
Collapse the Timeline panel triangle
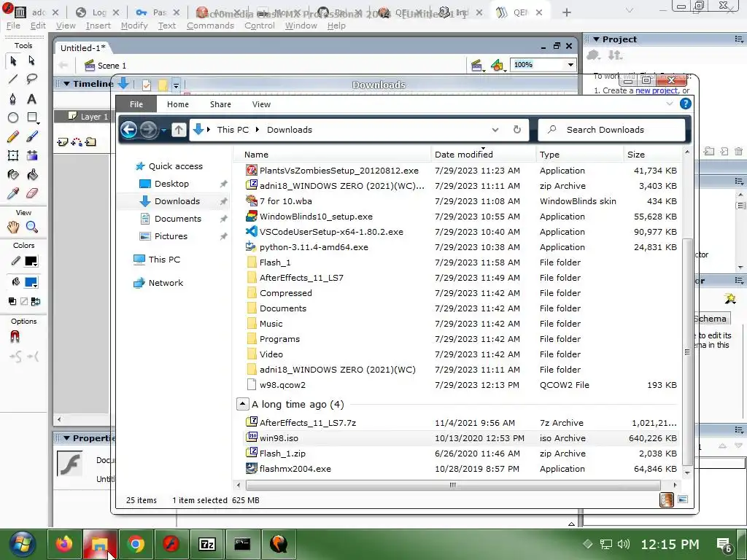pos(66,84)
